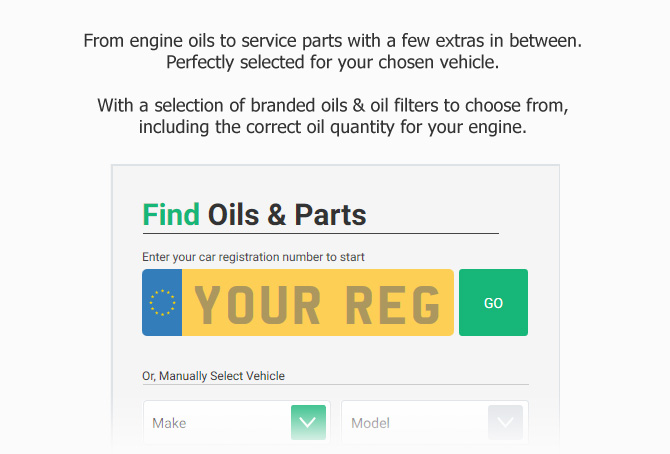
Task: Open the Make selection box
Action: 237,422
